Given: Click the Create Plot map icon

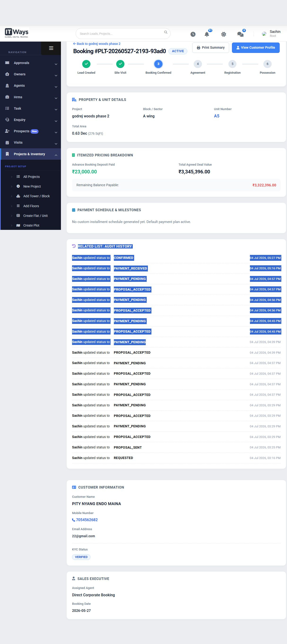Looking at the screenshot, I should [x=18, y=225].
